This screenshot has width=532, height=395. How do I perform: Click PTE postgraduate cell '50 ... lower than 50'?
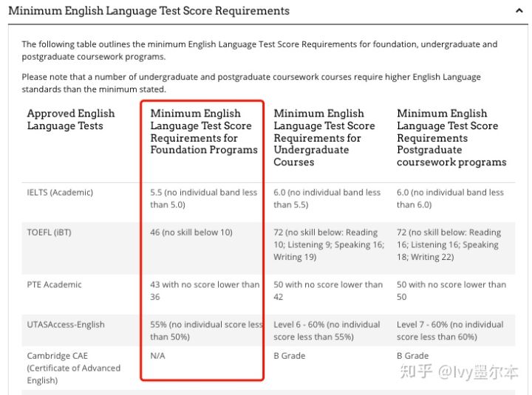(x=451, y=291)
